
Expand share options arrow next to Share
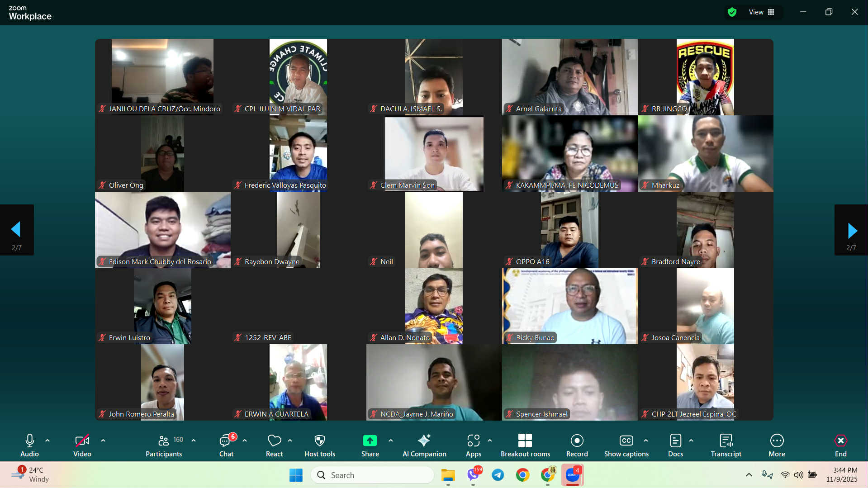pyautogui.click(x=391, y=441)
